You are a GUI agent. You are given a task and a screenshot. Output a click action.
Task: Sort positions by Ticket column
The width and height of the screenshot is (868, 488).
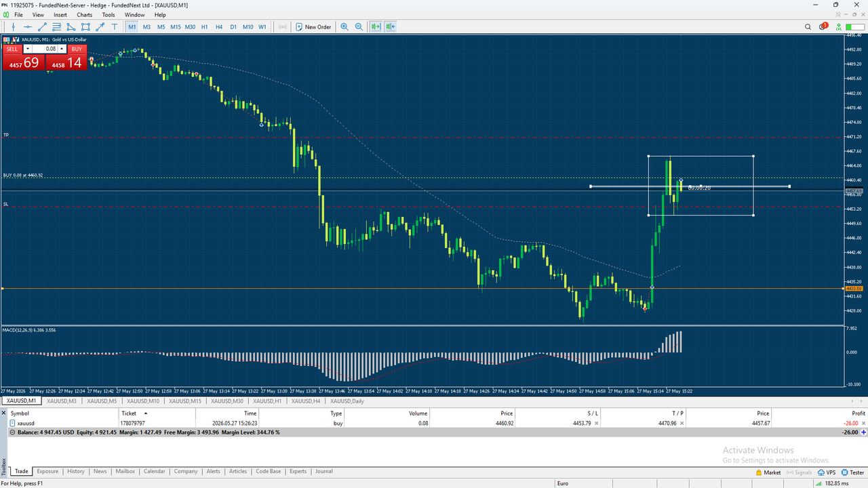pyautogui.click(x=156, y=413)
